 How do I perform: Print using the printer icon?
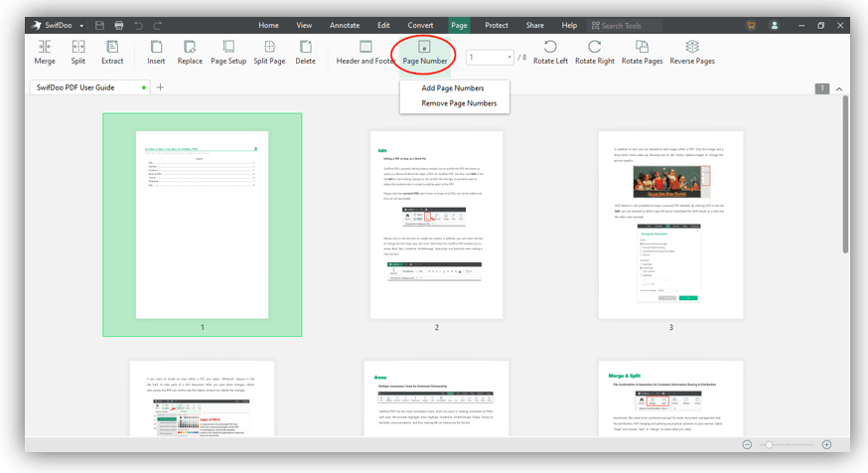tap(119, 26)
